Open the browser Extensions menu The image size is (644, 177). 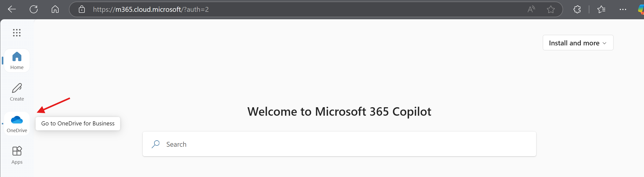[577, 9]
